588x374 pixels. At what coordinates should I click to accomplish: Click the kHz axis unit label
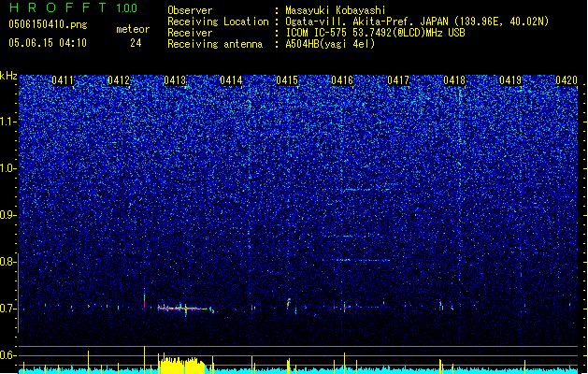pos(8,76)
